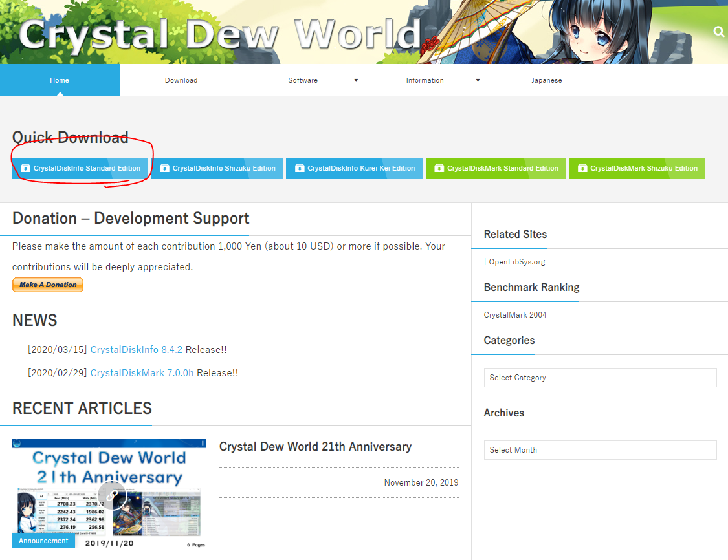The height and width of the screenshot is (560, 728).
Task: Click the [2020/03/15] news date
Action: [x=57, y=350]
